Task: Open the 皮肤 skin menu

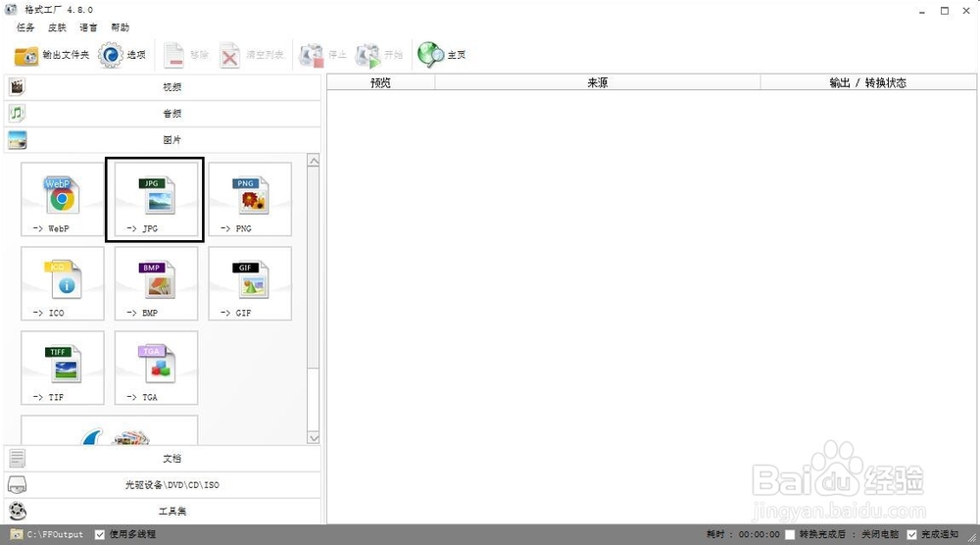Action: coord(57,27)
